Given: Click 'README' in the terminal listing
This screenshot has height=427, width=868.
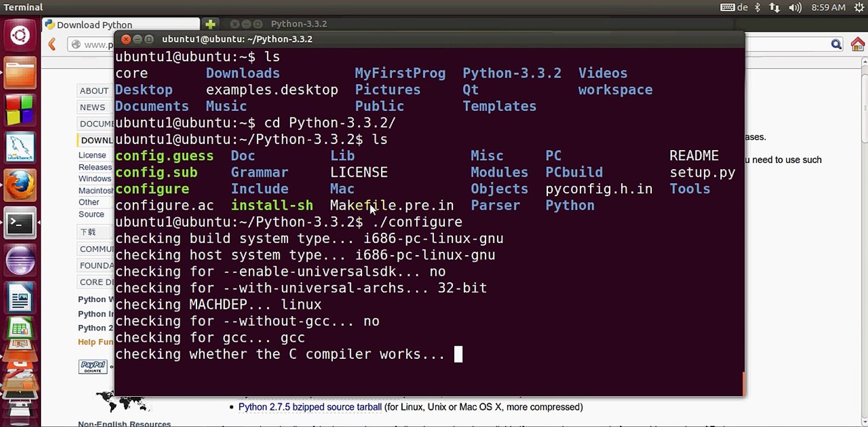Looking at the screenshot, I should pos(694,156).
